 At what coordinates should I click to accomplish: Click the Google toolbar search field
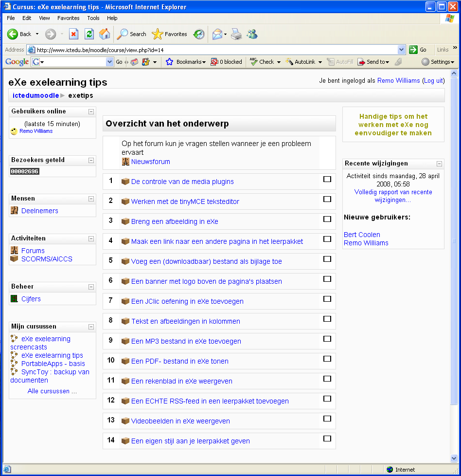coord(72,62)
